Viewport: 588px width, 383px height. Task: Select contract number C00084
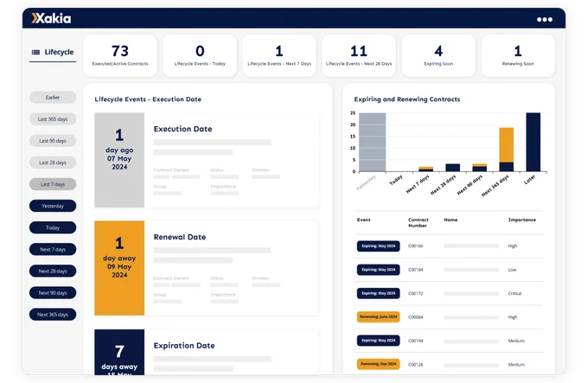[x=416, y=317]
